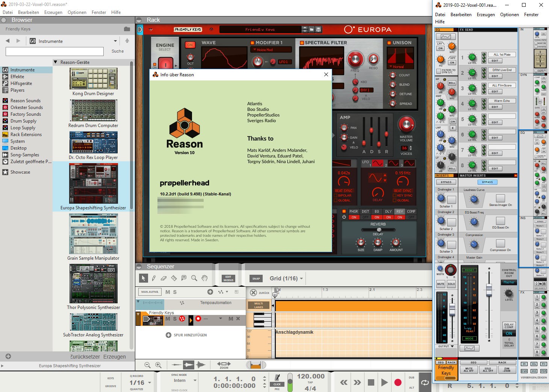Image resolution: width=549 pixels, height=392 pixels.
Task: Pick the Razor tool in the sequencer toolbar
Action: (x=174, y=278)
